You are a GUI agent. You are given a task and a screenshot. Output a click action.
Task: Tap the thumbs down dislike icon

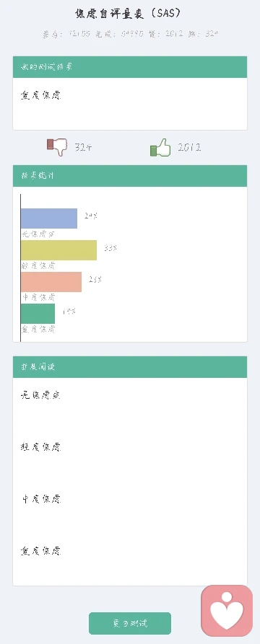tap(57, 146)
